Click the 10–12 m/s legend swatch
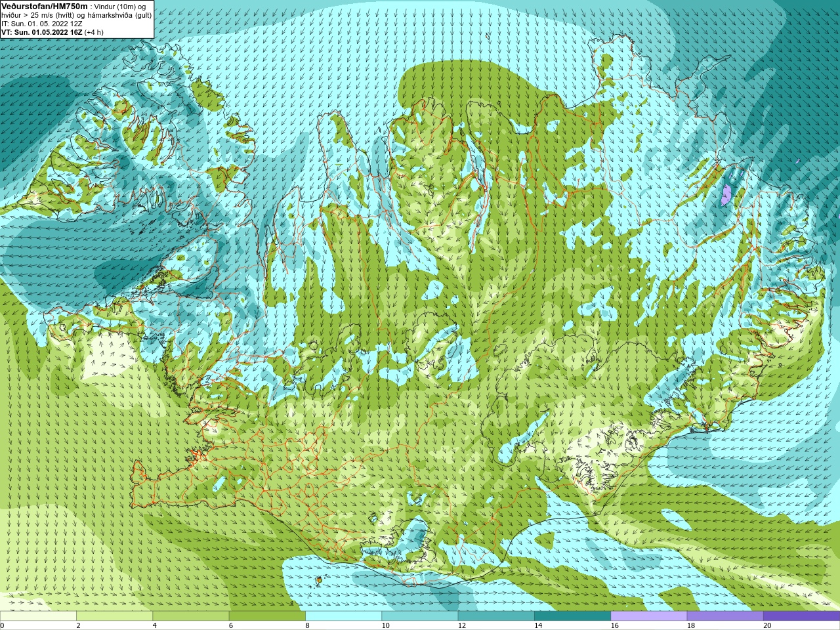The width and height of the screenshot is (840, 630). pyautogui.click(x=419, y=616)
